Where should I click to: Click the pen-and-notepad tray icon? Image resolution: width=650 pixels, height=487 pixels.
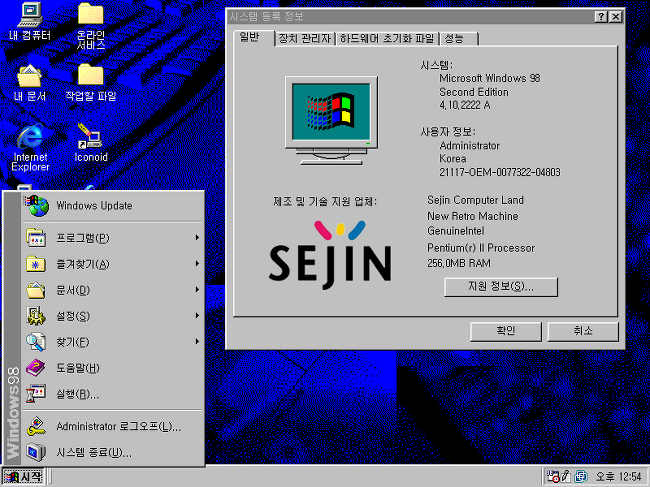[566, 477]
